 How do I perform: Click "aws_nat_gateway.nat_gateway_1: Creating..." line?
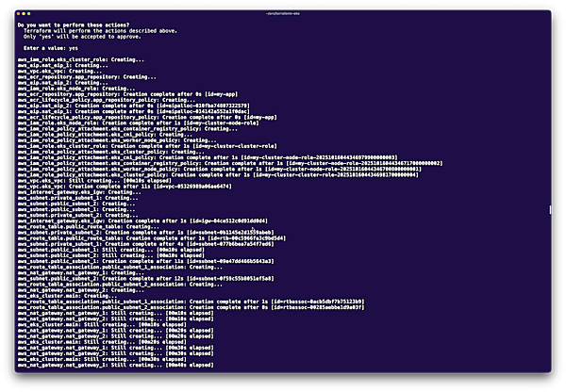(81, 273)
